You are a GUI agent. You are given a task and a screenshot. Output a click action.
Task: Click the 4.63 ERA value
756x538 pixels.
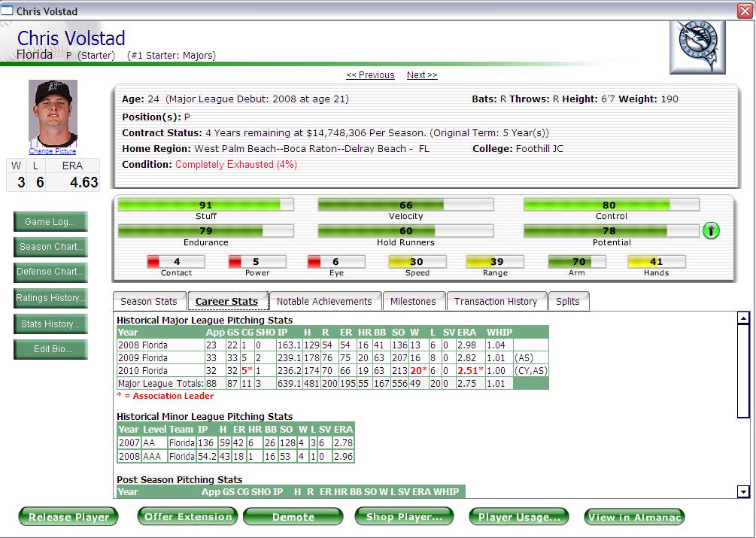click(84, 182)
